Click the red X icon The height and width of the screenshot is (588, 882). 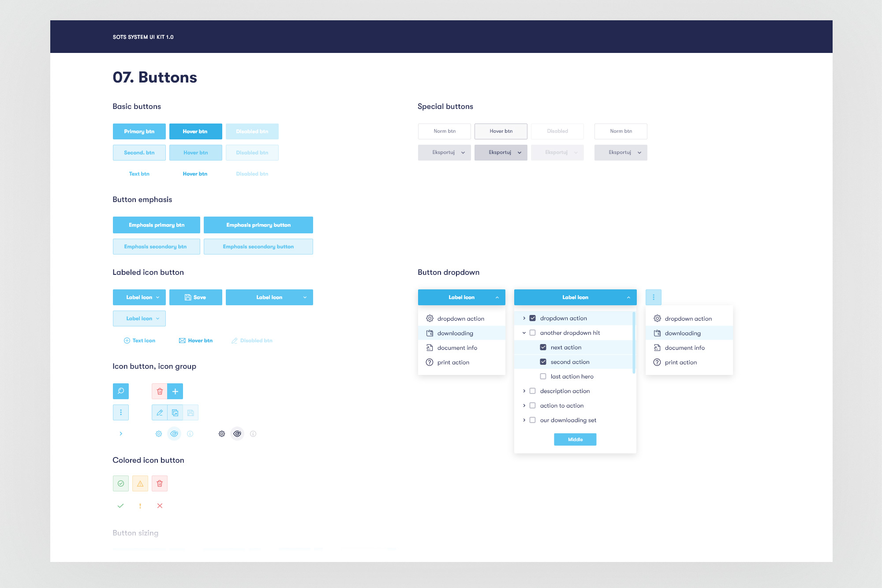tap(160, 506)
